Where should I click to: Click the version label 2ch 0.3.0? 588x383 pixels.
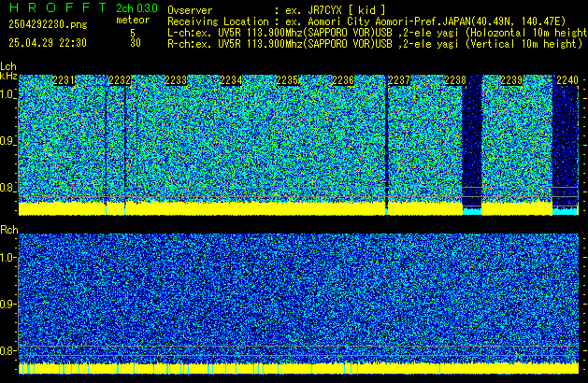pos(136,7)
